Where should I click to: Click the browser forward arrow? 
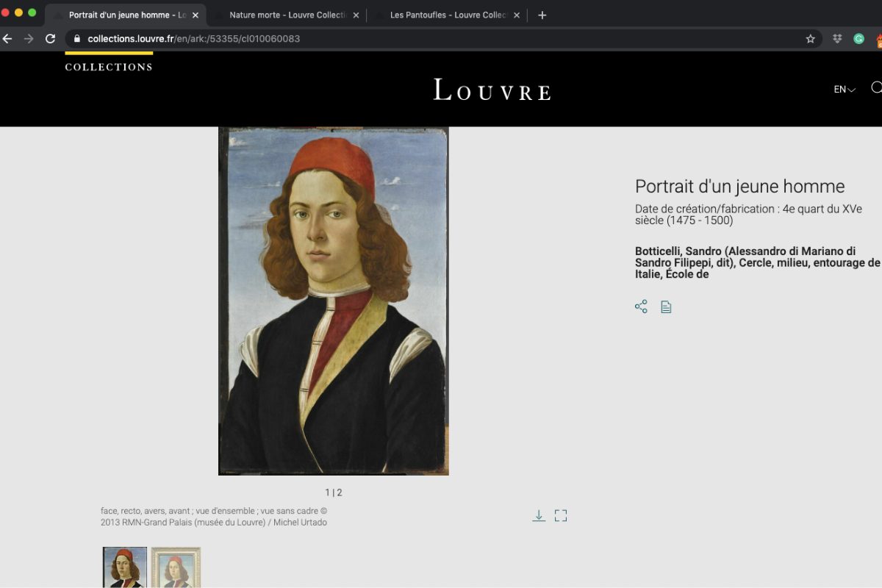pyautogui.click(x=29, y=39)
